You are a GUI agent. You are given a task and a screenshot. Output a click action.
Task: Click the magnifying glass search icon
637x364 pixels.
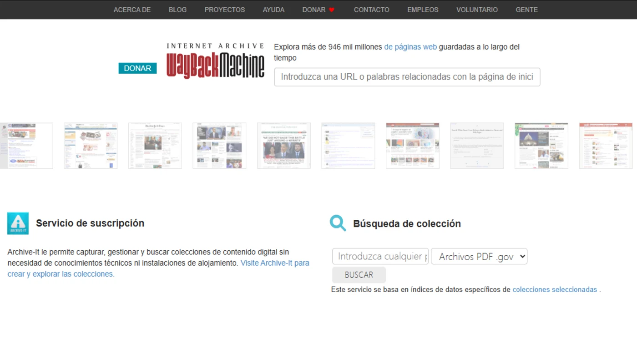click(338, 223)
